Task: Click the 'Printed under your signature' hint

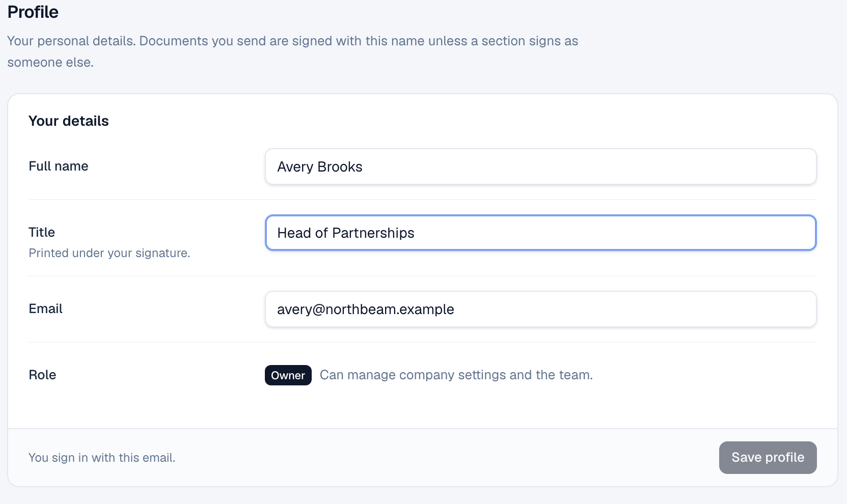Action: point(109,253)
